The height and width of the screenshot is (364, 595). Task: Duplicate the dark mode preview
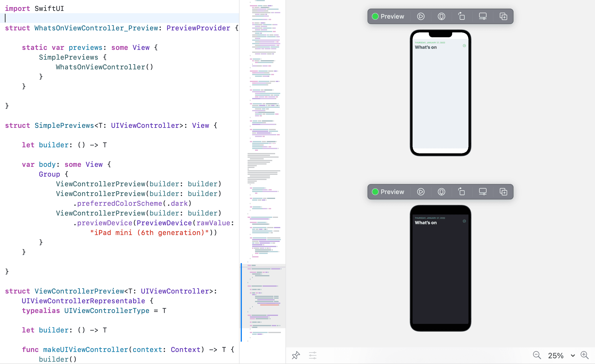click(503, 192)
